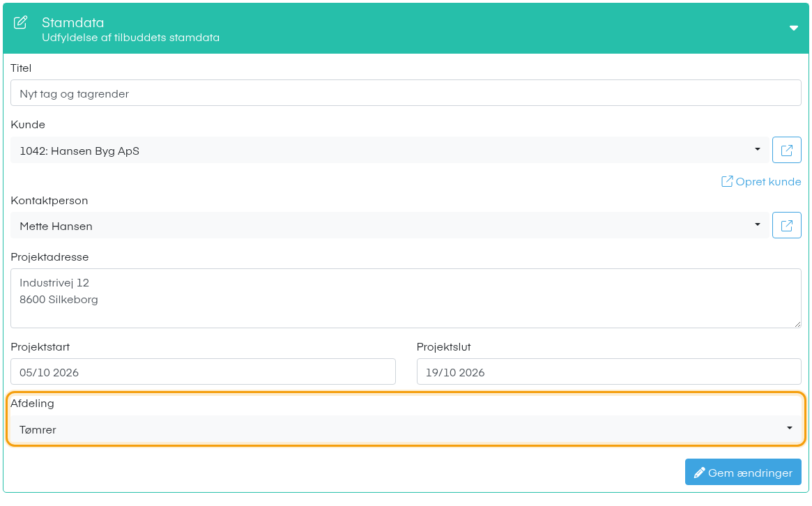Click the Projektadresse field label
Screen dimensions: 812x506
[49, 257]
